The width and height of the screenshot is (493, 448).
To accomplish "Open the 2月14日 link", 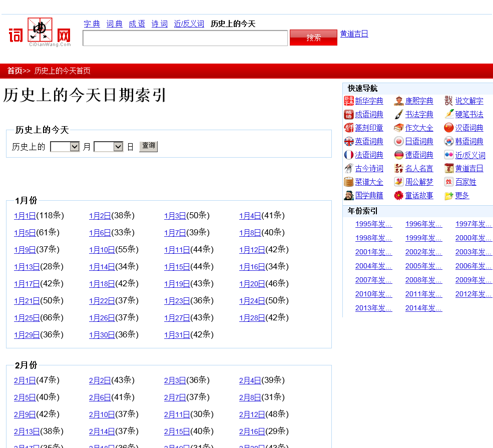I will click(x=102, y=431).
